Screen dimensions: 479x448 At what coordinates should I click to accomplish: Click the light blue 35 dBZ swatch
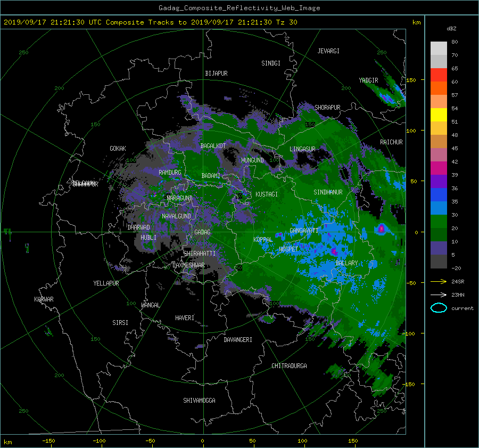point(439,208)
